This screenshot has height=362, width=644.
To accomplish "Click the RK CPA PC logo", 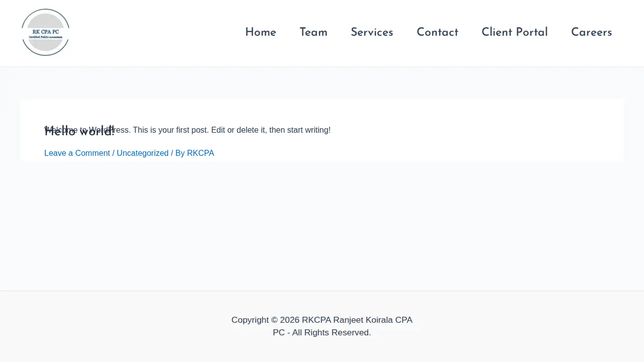I will 45,32.
